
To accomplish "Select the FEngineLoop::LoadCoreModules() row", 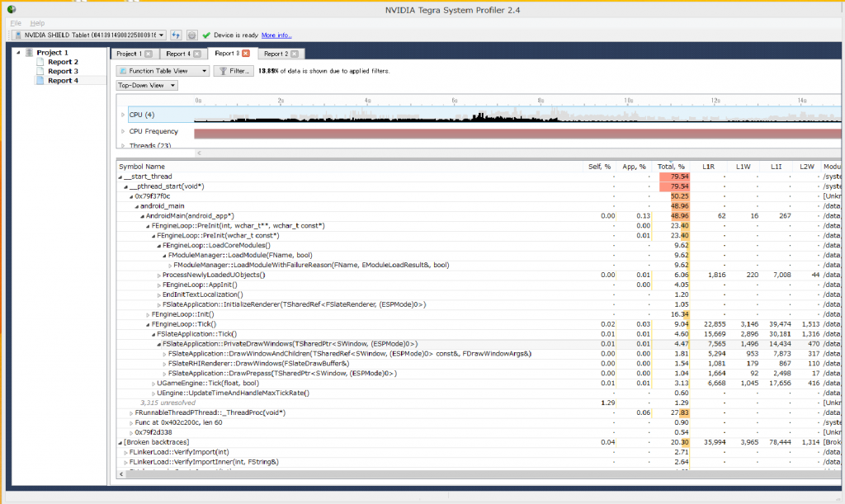I will tap(479, 246).
